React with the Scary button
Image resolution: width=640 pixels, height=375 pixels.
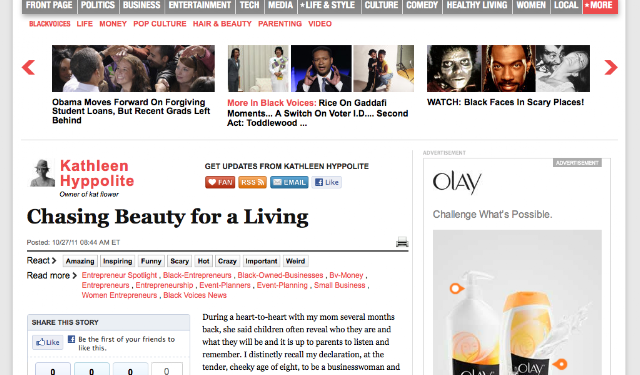tap(179, 261)
